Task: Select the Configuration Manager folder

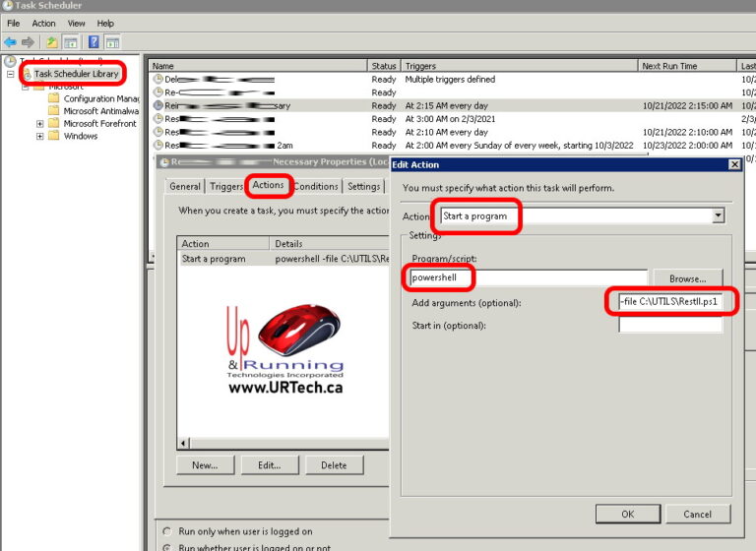Action: [100, 98]
